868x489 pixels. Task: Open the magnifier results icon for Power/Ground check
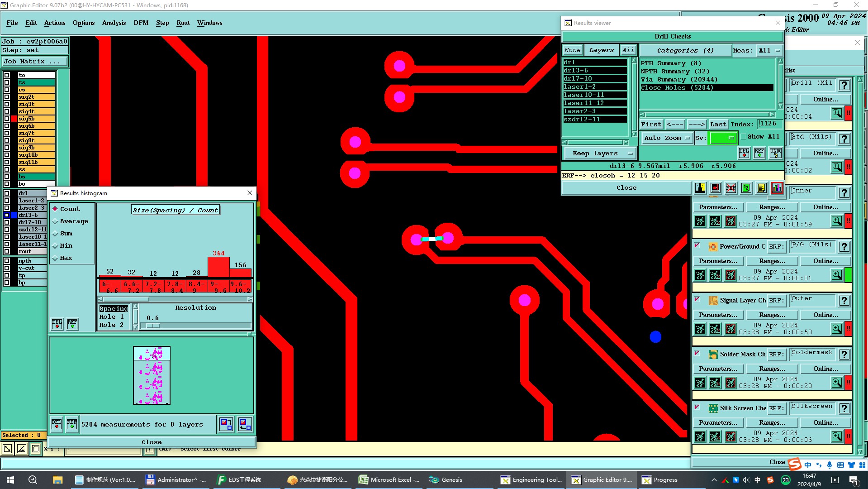click(837, 275)
